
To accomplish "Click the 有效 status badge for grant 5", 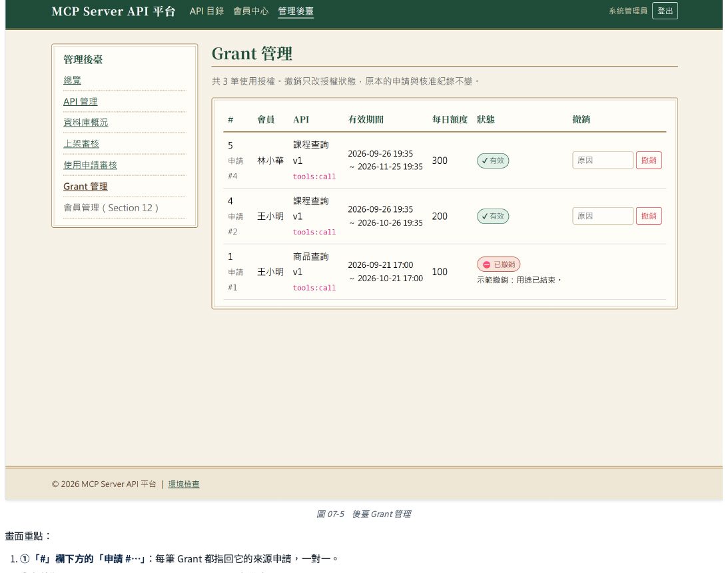I will (493, 161).
